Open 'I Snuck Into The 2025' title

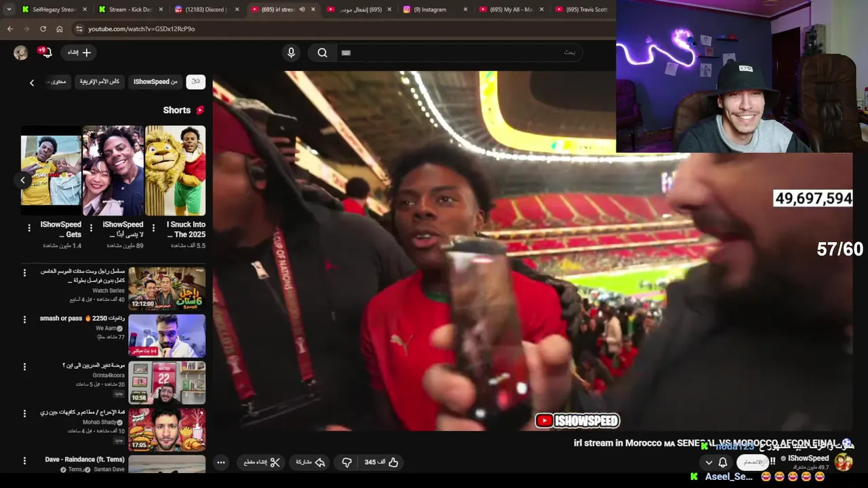[186, 229]
